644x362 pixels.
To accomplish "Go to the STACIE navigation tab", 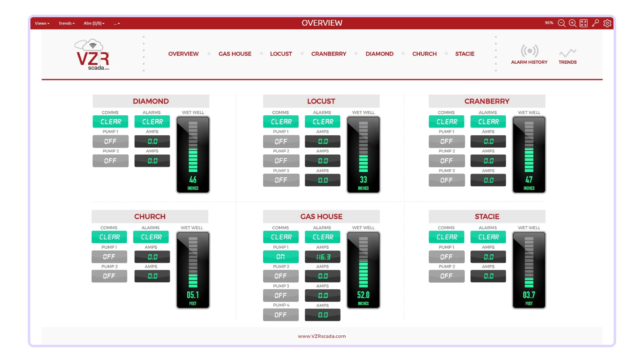I will [465, 54].
